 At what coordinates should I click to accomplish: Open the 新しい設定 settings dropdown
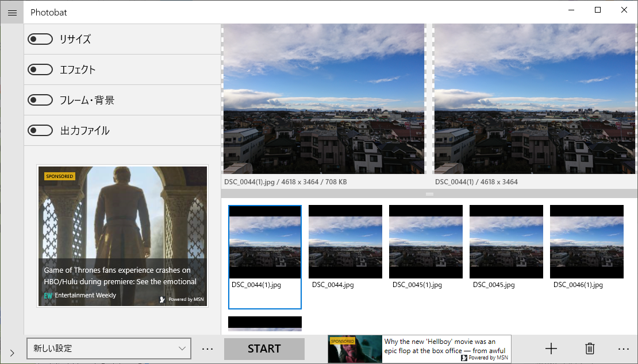coord(109,348)
